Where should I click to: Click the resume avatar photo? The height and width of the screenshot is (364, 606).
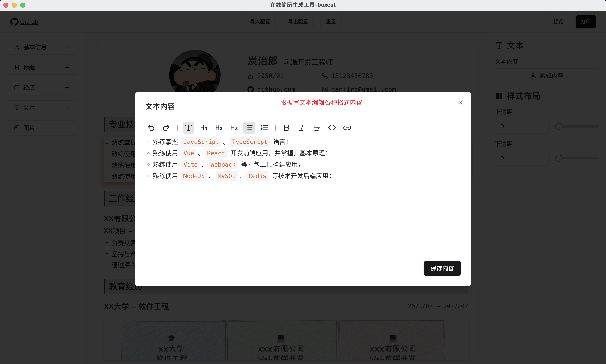(x=195, y=71)
